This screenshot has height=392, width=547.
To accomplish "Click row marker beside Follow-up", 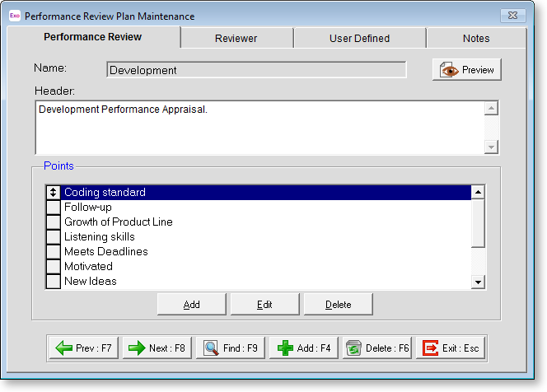I will click(x=54, y=208).
